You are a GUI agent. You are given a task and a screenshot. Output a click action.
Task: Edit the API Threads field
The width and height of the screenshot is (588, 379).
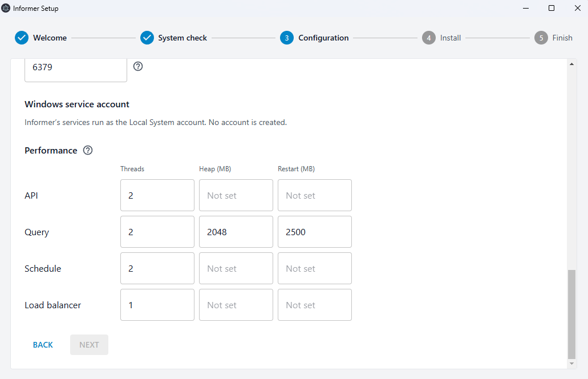(x=157, y=195)
